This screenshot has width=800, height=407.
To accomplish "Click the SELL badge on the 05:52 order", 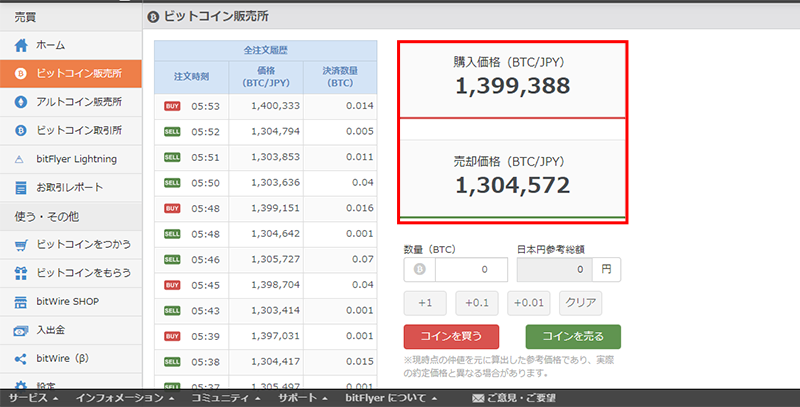I will [172, 132].
